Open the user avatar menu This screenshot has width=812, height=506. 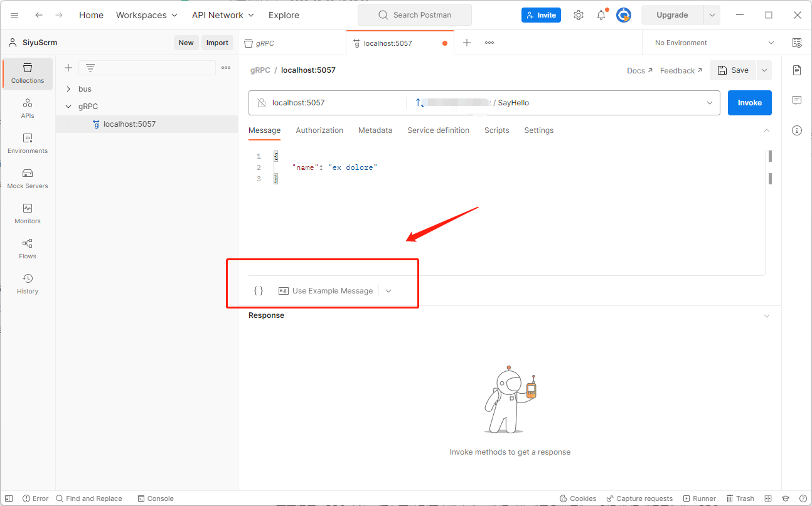point(624,15)
